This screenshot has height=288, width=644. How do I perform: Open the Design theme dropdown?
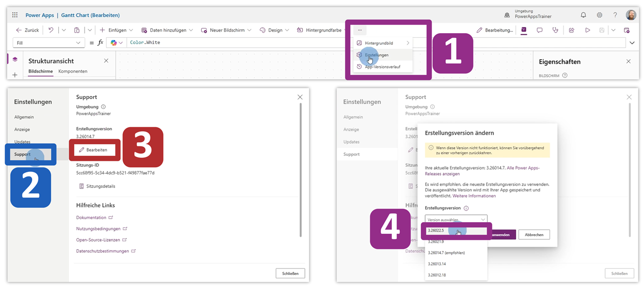pos(274,30)
